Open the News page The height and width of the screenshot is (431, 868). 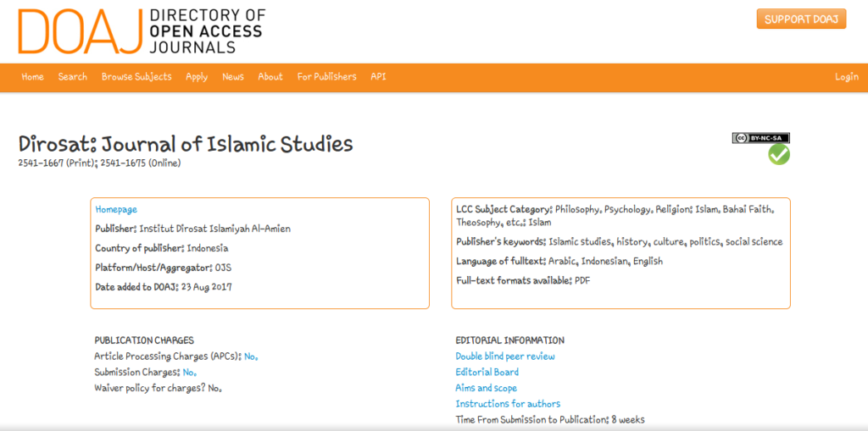(x=233, y=77)
